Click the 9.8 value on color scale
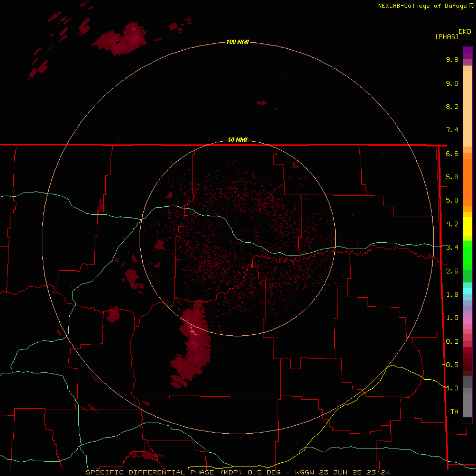This screenshot has height=476, width=476. point(452,59)
